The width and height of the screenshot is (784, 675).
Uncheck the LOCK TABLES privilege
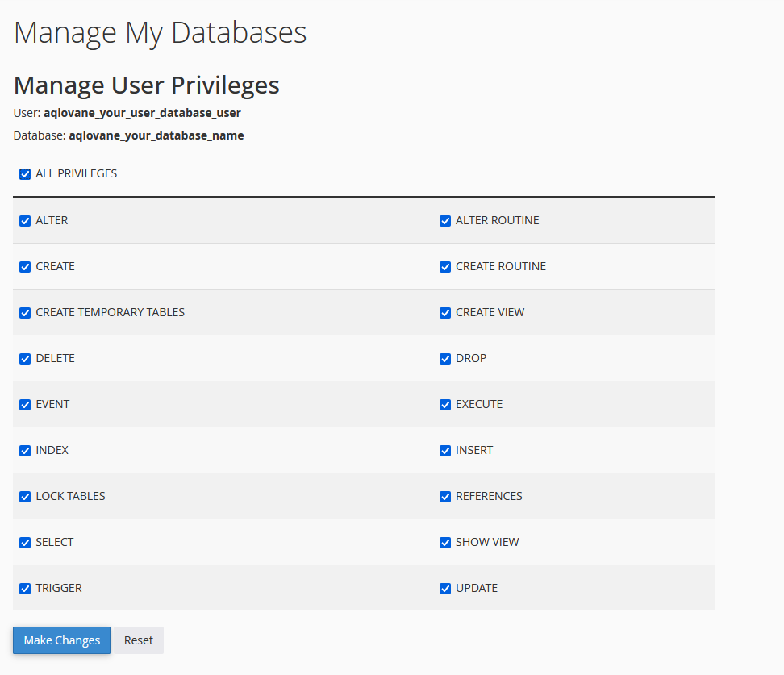point(25,497)
